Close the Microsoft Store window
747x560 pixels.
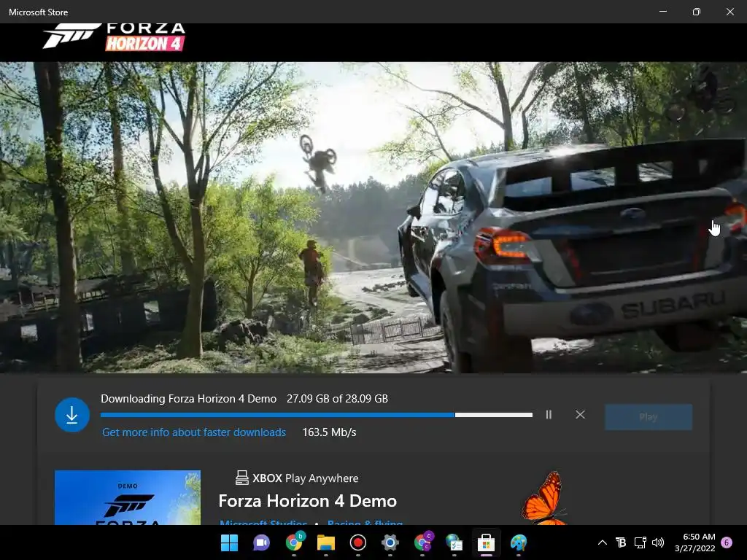729,12
